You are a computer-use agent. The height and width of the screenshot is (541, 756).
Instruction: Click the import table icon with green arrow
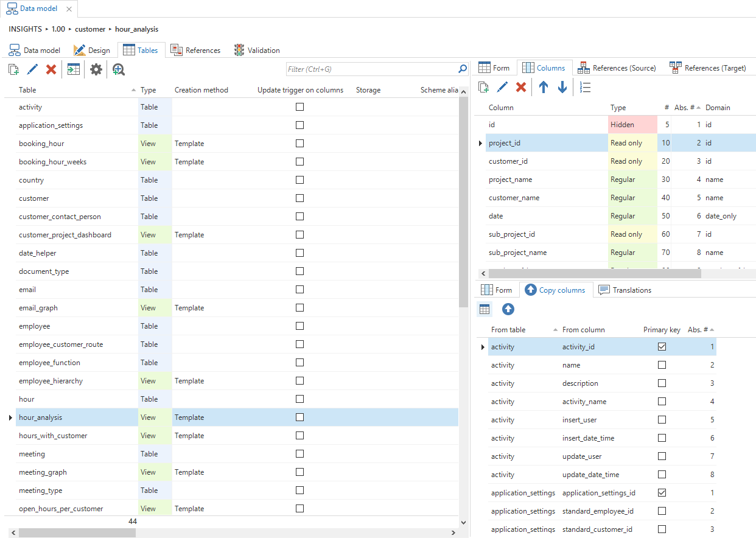point(74,69)
